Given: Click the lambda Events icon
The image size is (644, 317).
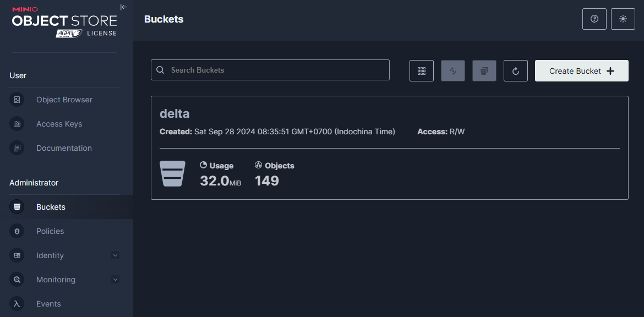Looking at the screenshot, I should 17,304.
